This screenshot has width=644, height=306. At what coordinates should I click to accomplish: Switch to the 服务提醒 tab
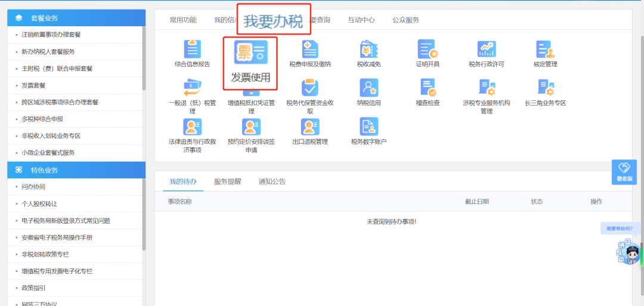click(x=227, y=181)
